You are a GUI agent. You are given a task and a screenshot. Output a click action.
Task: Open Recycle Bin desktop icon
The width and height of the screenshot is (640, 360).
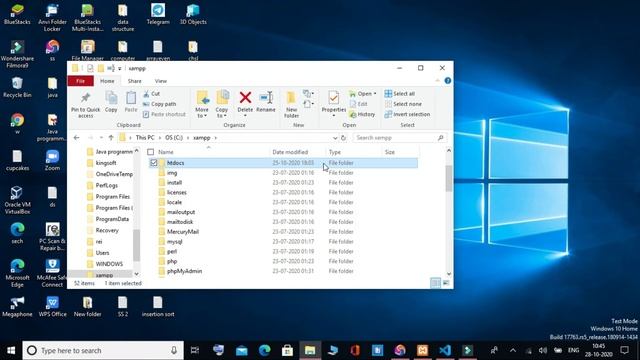coord(17,87)
